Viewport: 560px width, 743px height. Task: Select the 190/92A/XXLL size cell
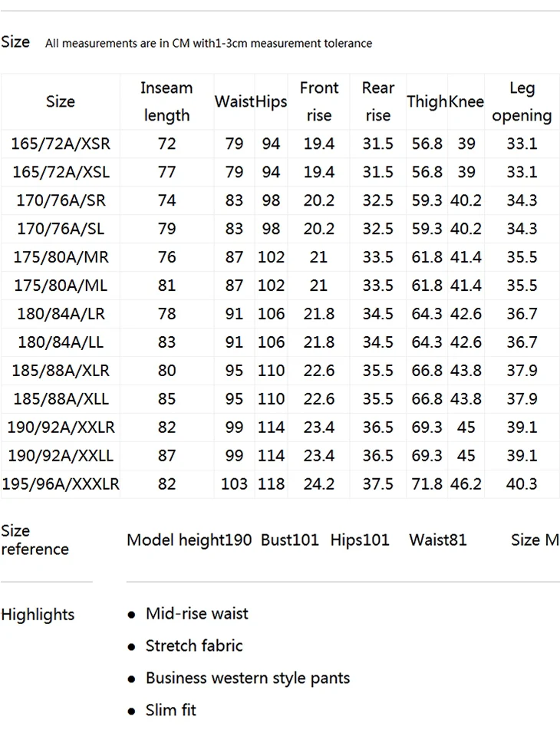tap(61, 455)
